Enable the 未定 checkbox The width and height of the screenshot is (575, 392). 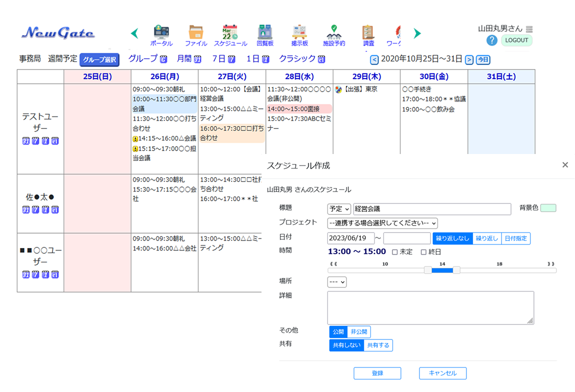point(395,252)
